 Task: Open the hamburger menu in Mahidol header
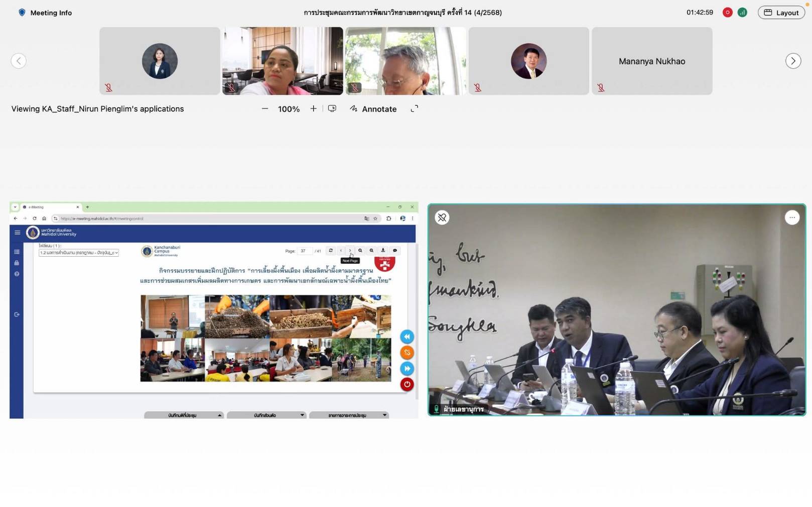click(x=17, y=233)
